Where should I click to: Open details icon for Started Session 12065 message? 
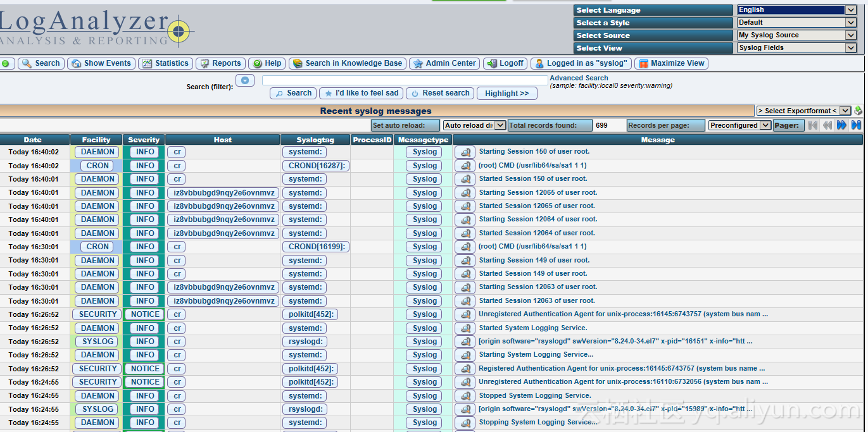465,206
